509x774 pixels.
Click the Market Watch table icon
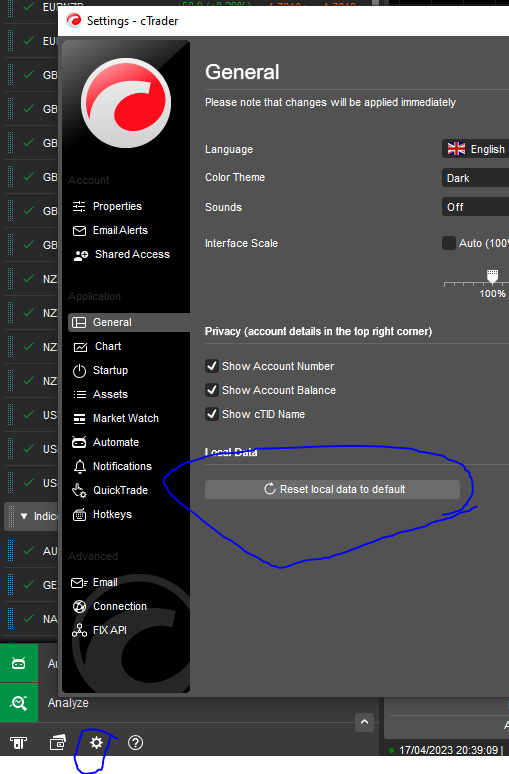79,419
